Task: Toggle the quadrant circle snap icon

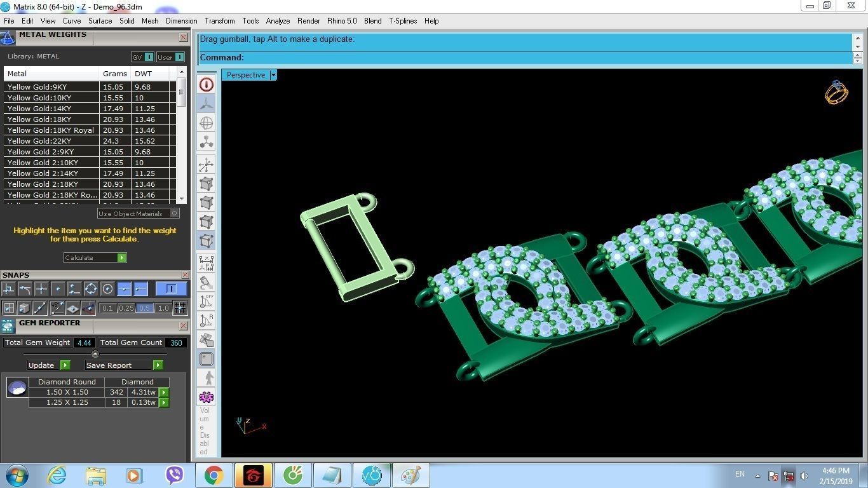Action: [92, 289]
